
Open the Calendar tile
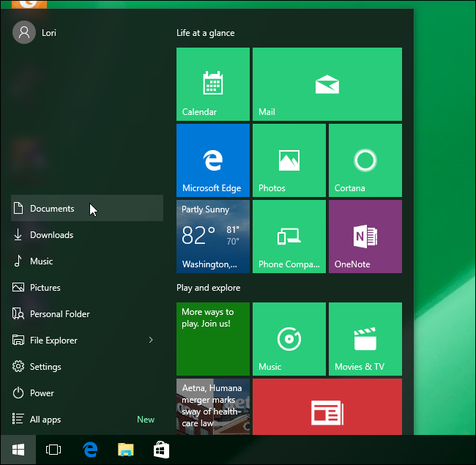tap(212, 84)
